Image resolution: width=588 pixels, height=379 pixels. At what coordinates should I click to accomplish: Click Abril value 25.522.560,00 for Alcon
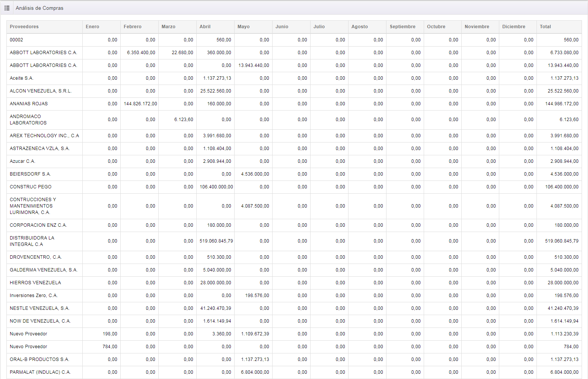(x=216, y=91)
